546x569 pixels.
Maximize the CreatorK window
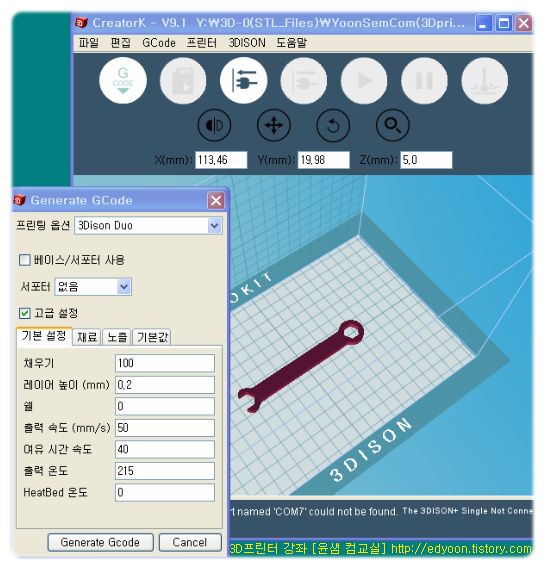(x=504, y=23)
